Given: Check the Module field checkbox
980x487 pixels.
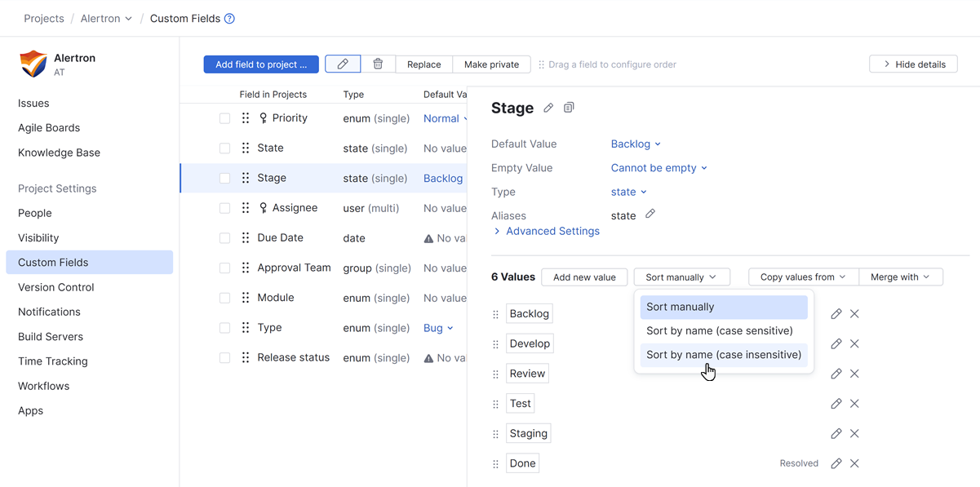Looking at the screenshot, I should tap(224, 297).
